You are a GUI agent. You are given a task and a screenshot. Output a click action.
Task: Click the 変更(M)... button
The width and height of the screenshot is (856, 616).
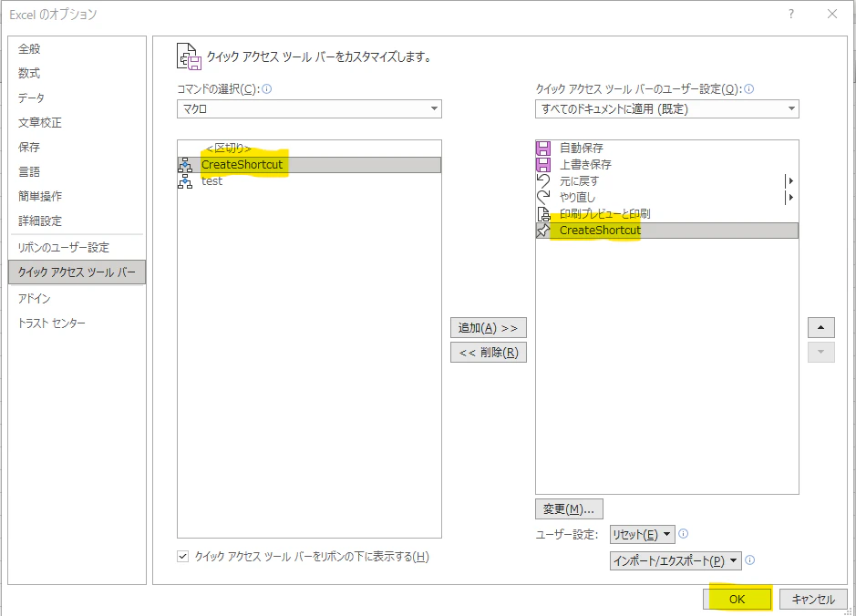(x=569, y=509)
